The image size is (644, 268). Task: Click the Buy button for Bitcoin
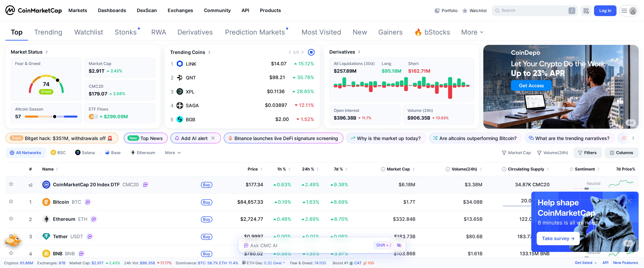(206, 202)
